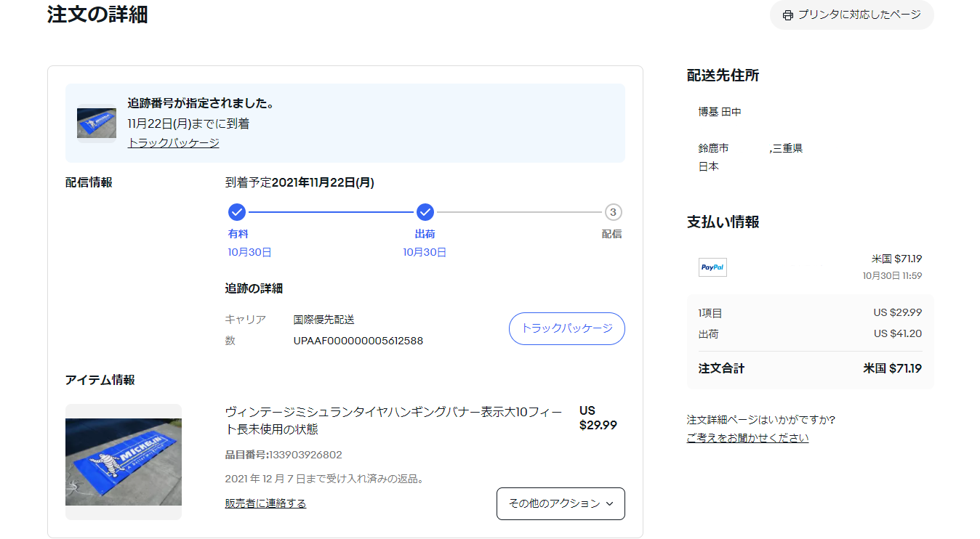Click the 販売者に連絡する link
The image size is (980, 539).
pyautogui.click(x=265, y=503)
